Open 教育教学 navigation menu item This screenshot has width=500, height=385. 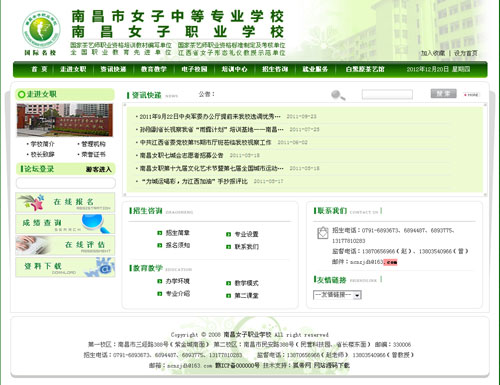coord(154,69)
